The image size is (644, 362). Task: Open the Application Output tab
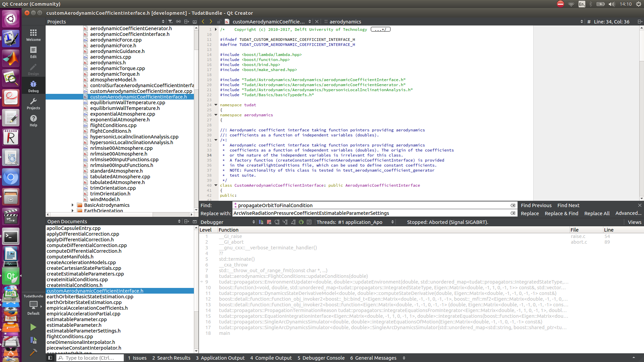click(x=220, y=358)
